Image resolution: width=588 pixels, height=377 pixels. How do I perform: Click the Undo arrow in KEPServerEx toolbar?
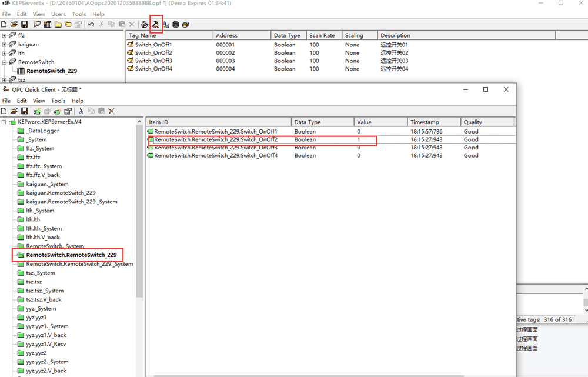point(91,24)
